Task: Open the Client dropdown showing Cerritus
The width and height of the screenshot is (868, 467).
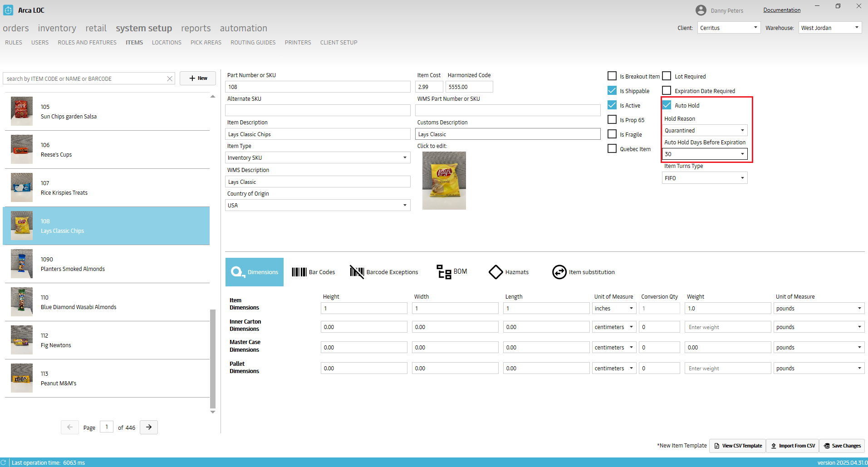Action: pos(729,28)
